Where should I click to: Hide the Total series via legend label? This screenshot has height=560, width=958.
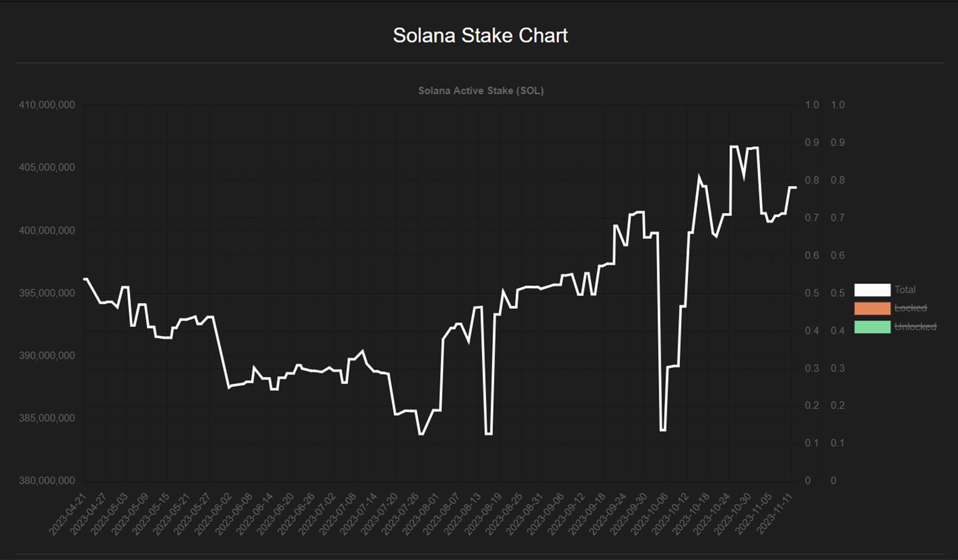[905, 290]
